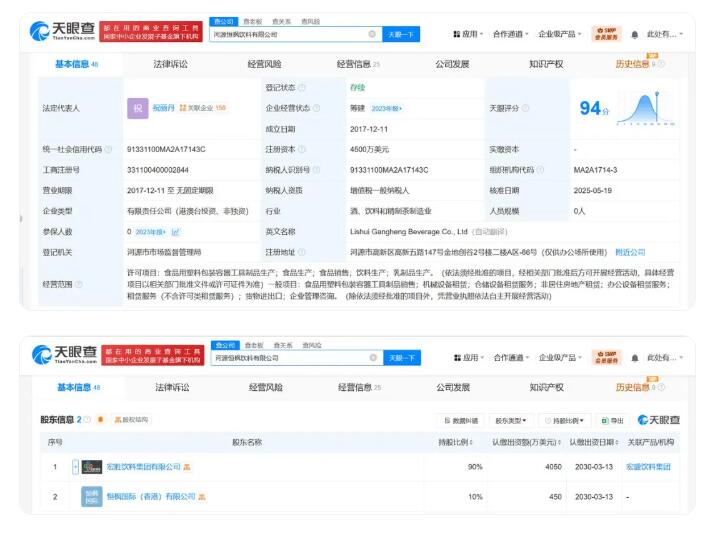
Task: Open the 股东类型 filter dropdown
Action: click(x=512, y=420)
